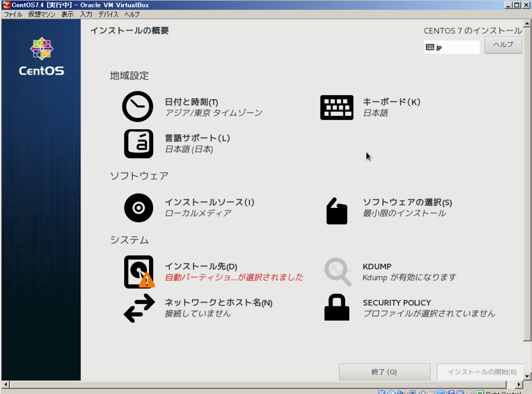Click the horizontal scrollbar left arrow
This screenshot has width=532, height=394.
[5, 385]
